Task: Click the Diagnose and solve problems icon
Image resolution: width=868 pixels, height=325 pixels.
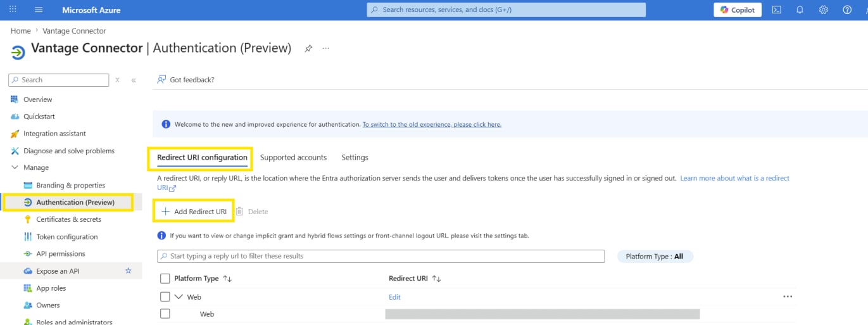Action: [15, 151]
